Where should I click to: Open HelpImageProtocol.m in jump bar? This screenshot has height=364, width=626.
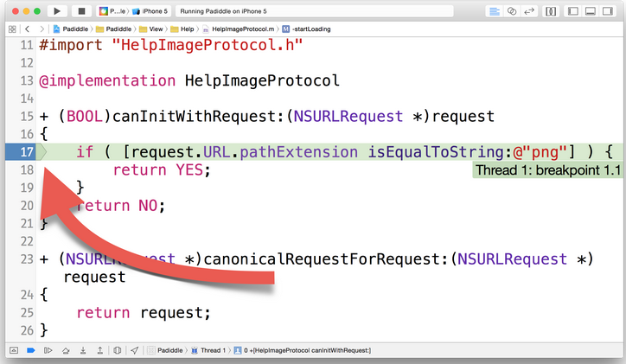pyautogui.click(x=239, y=29)
